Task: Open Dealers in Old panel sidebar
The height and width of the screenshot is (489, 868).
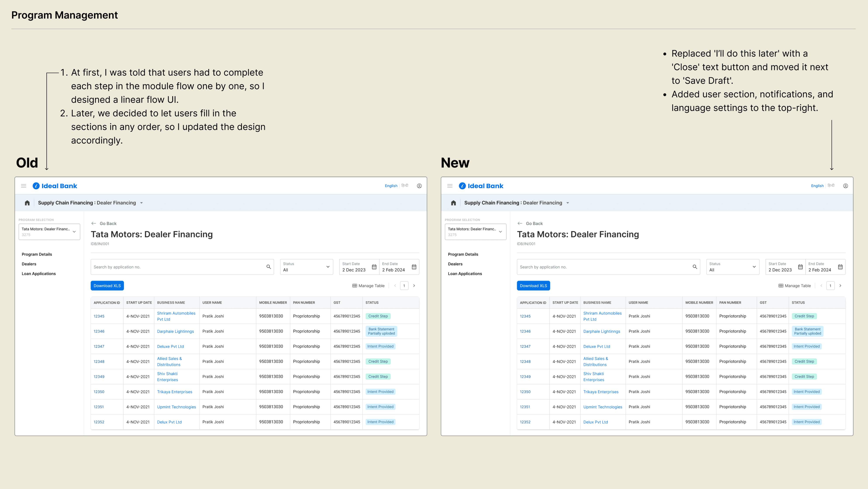Action: [x=29, y=264]
